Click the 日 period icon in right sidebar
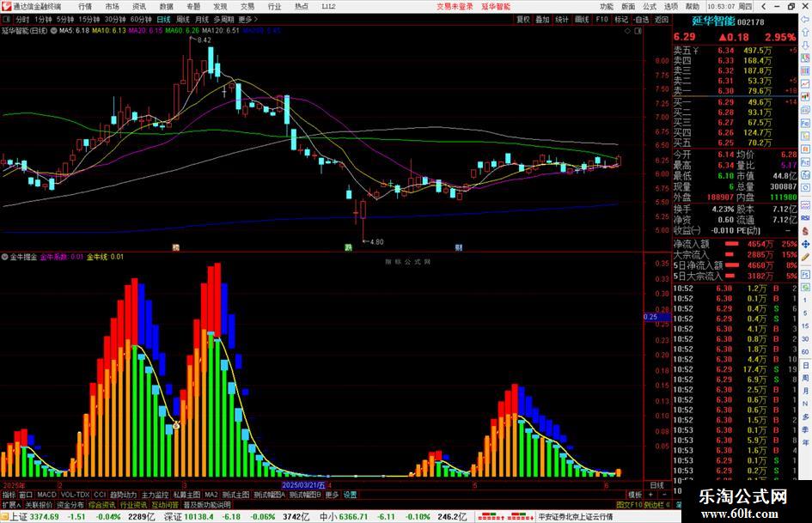The width and height of the screenshot is (812, 523). click(x=805, y=365)
